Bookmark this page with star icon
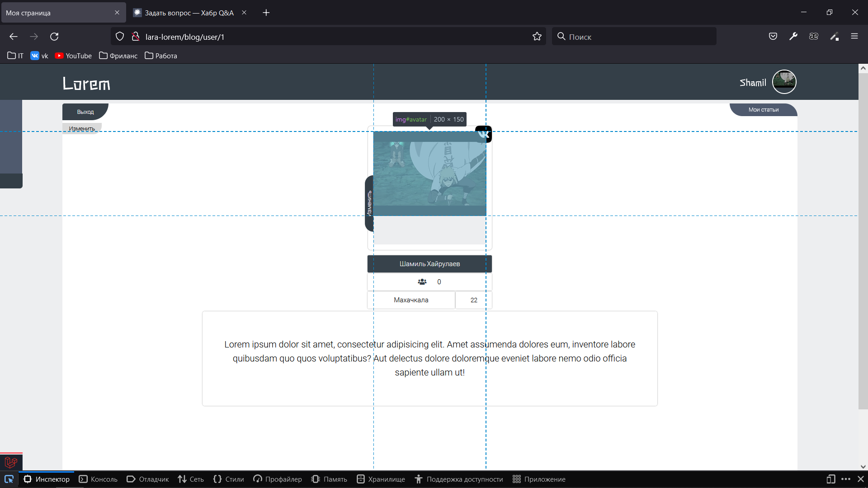This screenshot has height=488, width=868. click(537, 37)
